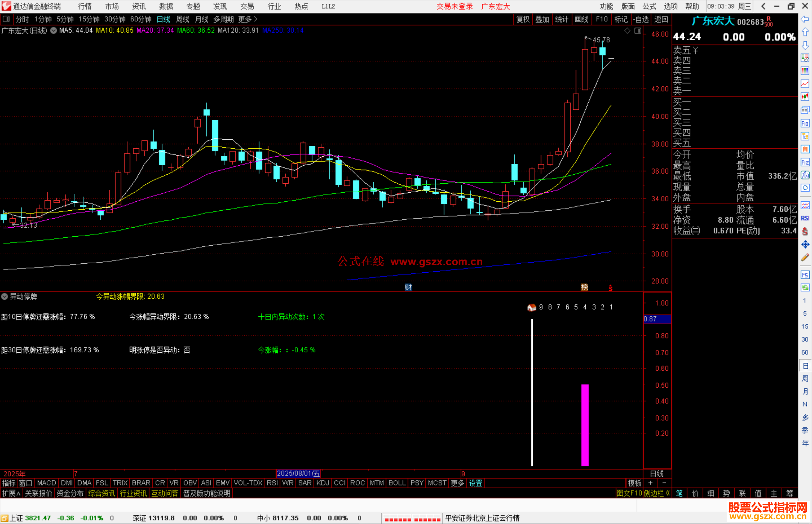Open the intraday line chart icon
This screenshot has width=812, height=524.
point(805,84)
